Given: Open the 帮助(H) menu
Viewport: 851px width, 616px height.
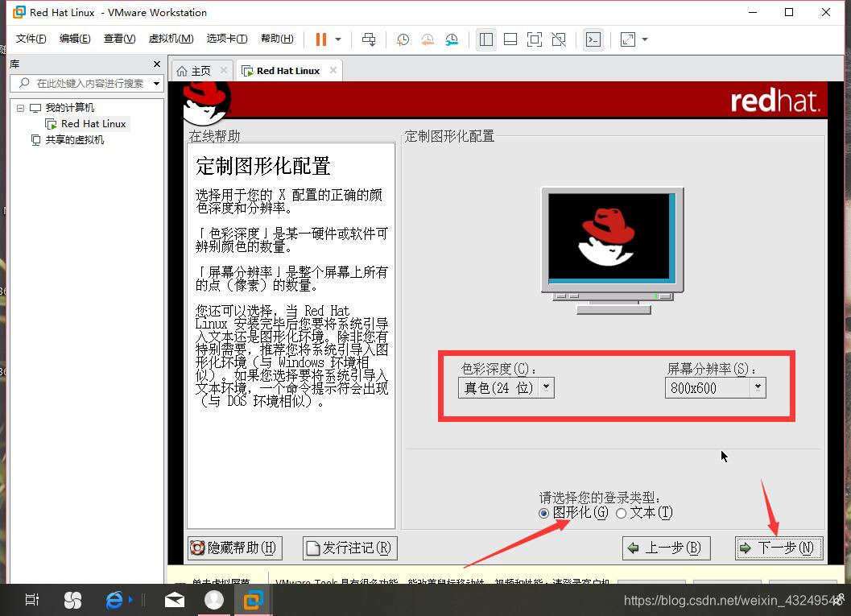Looking at the screenshot, I should point(277,39).
